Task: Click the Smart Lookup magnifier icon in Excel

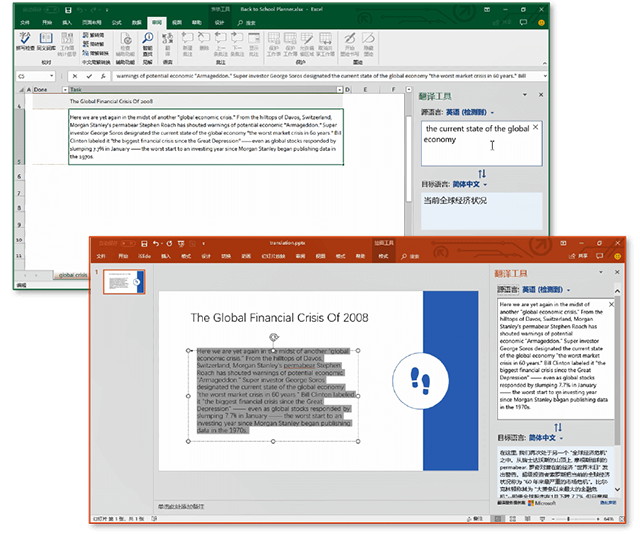Action: pos(147,38)
